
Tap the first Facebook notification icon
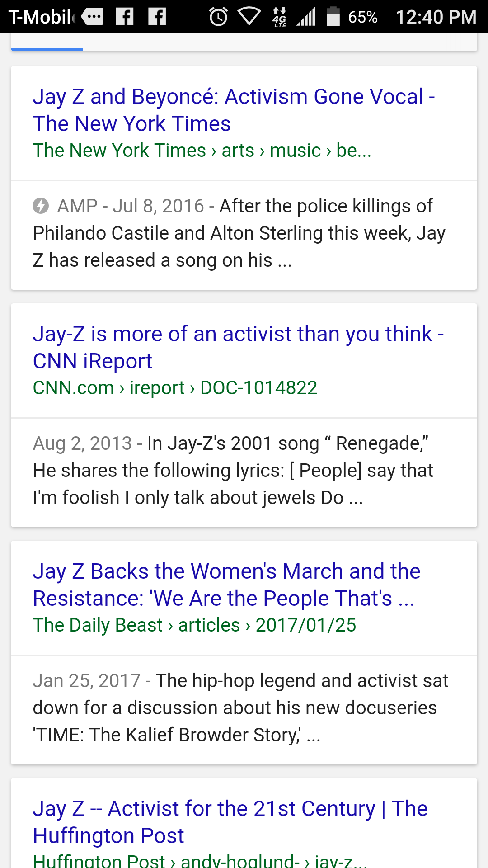(x=125, y=17)
